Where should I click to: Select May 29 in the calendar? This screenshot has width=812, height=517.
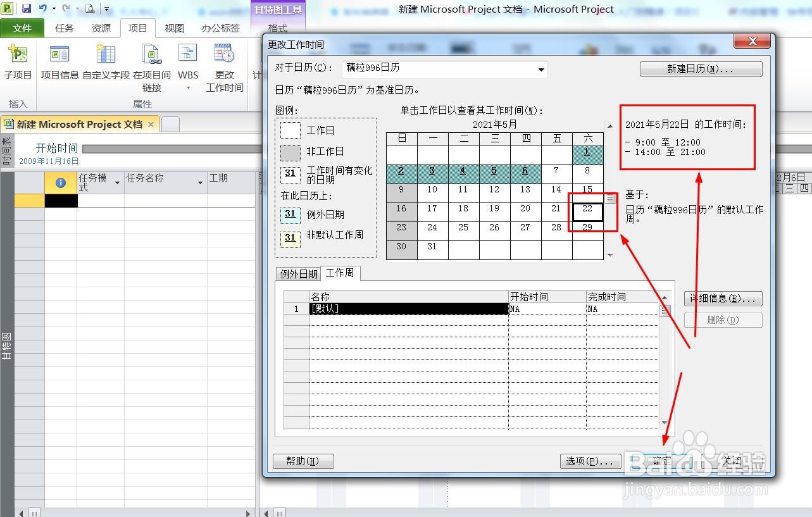[x=588, y=231]
